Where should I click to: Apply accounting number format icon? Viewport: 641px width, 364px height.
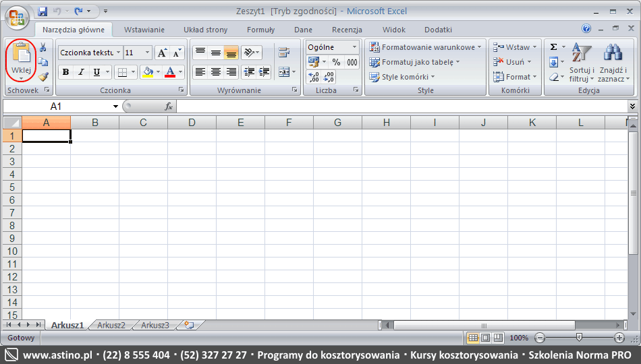pos(314,62)
